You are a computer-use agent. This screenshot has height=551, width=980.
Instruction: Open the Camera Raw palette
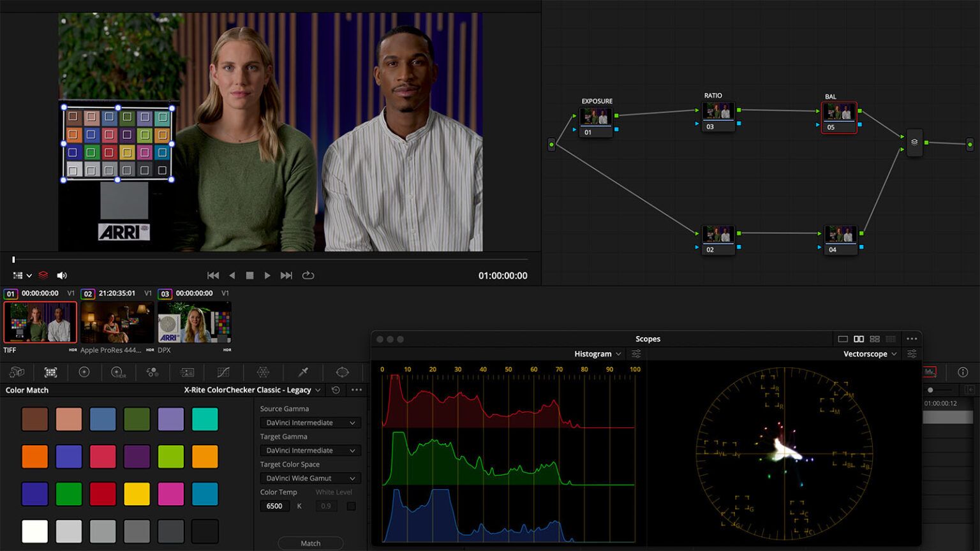click(x=17, y=372)
